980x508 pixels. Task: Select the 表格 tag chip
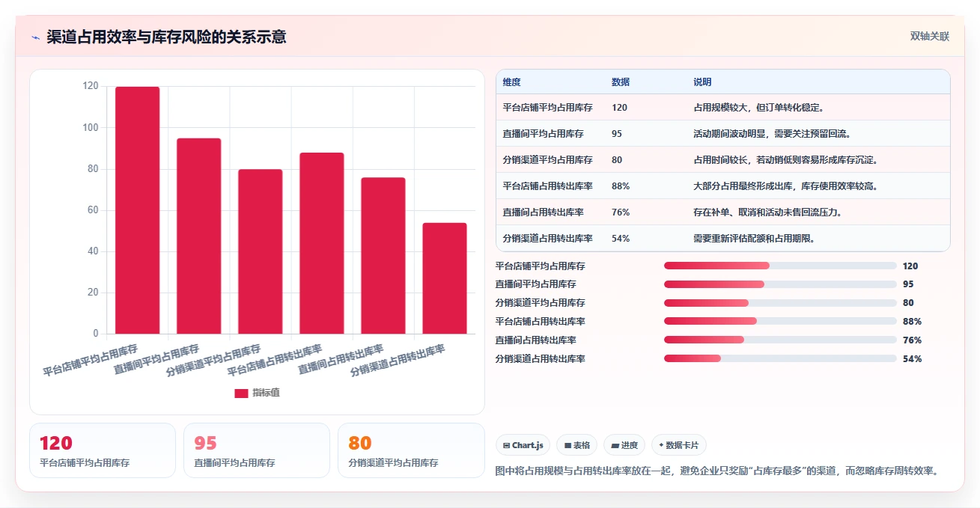coord(576,445)
